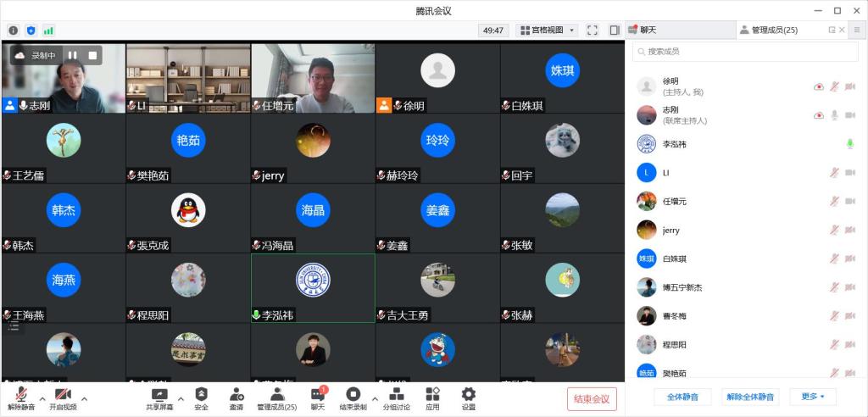
Task: Open the 更多 dropdown in the members panel
Action: (812, 397)
